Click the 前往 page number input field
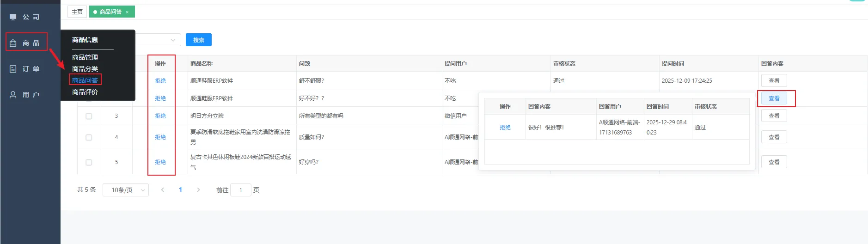Image resolution: width=868 pixels, height=244 pixels. [240, 190]
